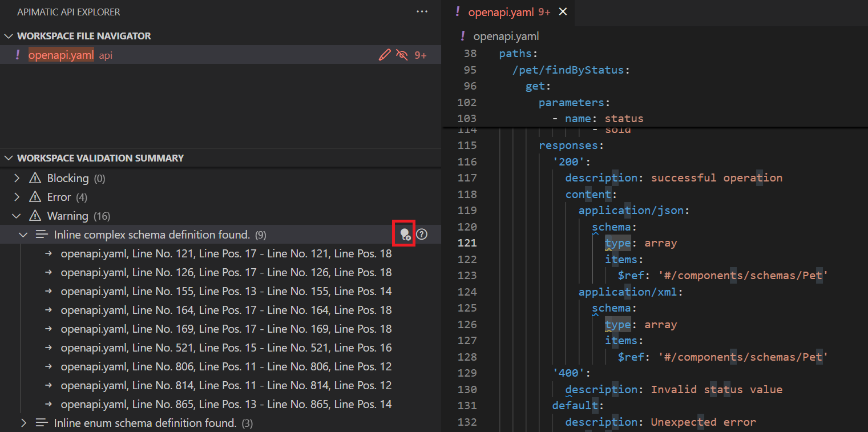The image size is (868, 432).
Task: Click line number 122 in the gutter
Action: pyautogui.click(x=467, y=259)
